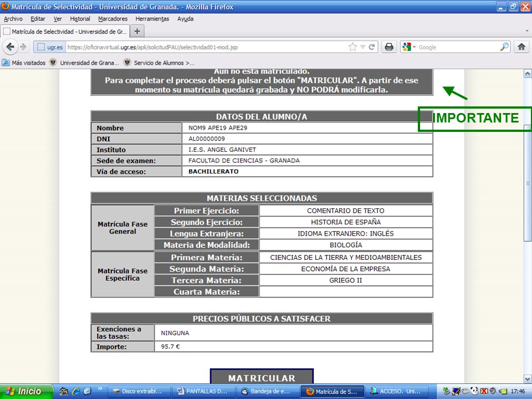
Task: Open the Archivo menu
Action: tap(13, 19)
